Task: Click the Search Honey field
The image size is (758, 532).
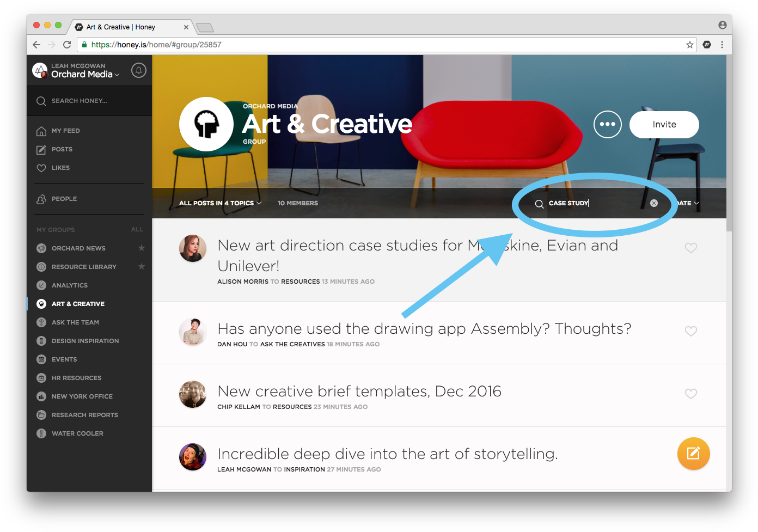Action: click(x=89, y=101)
